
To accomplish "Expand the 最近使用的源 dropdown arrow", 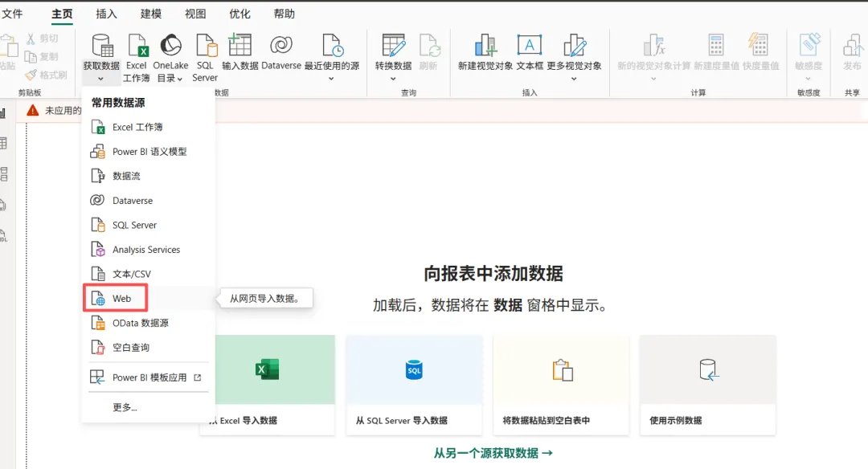I will click(x=332, y=79).
